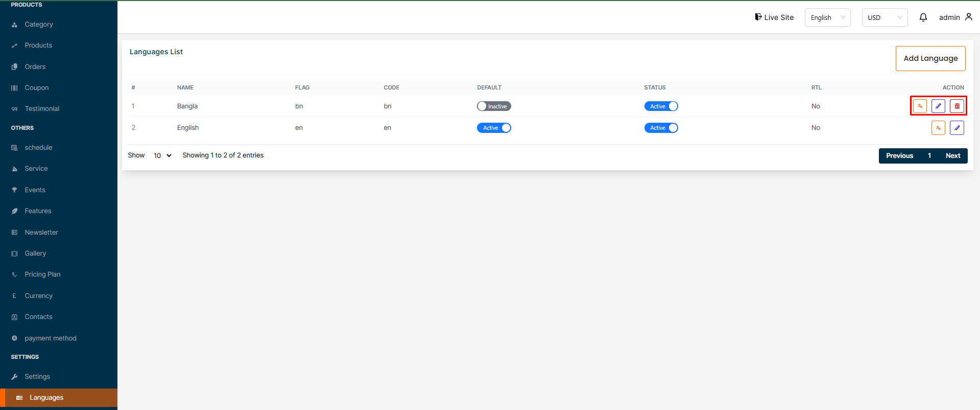Viewport: 980px width, 410px height.
Task: Open the USD currency dropdown
Action: click(885, 17)
